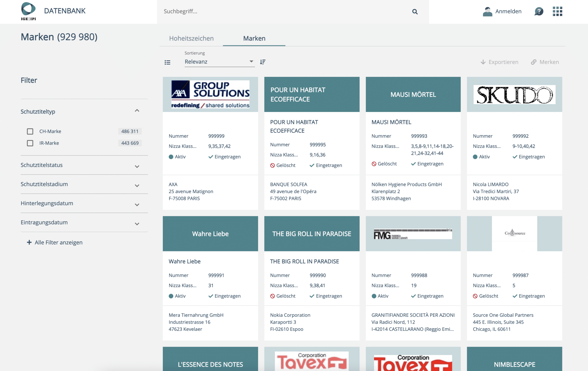
Task: Click the Anmelden user icon
Action: coord(487,11)
